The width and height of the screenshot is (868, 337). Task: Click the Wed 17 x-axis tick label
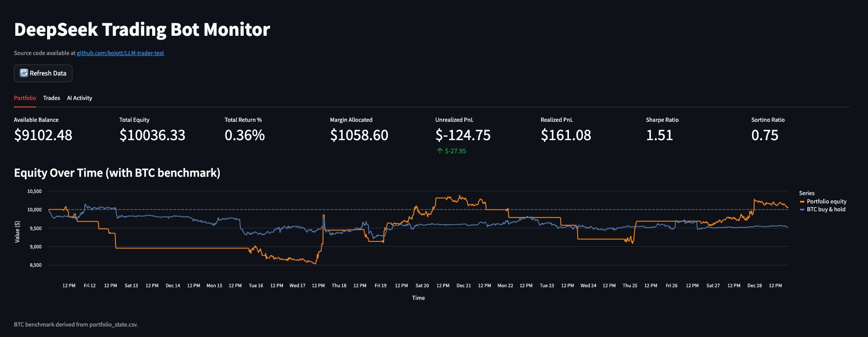298,285
